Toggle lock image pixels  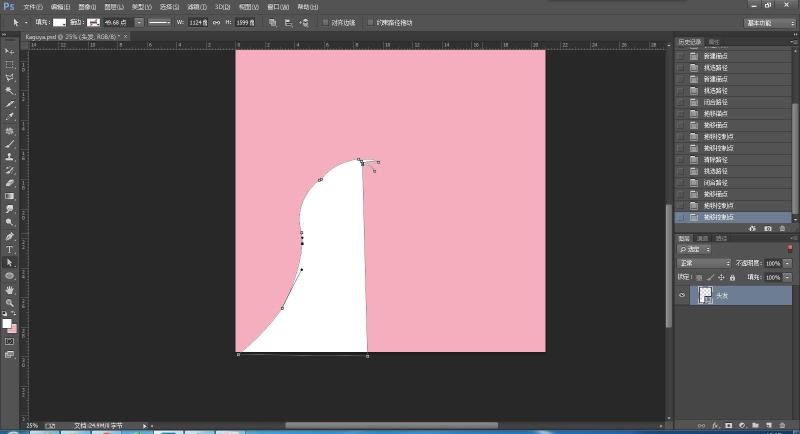pos(710,277)
